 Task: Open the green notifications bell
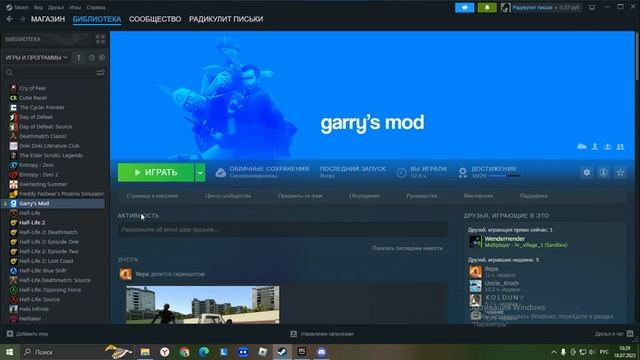pos(487,7)
